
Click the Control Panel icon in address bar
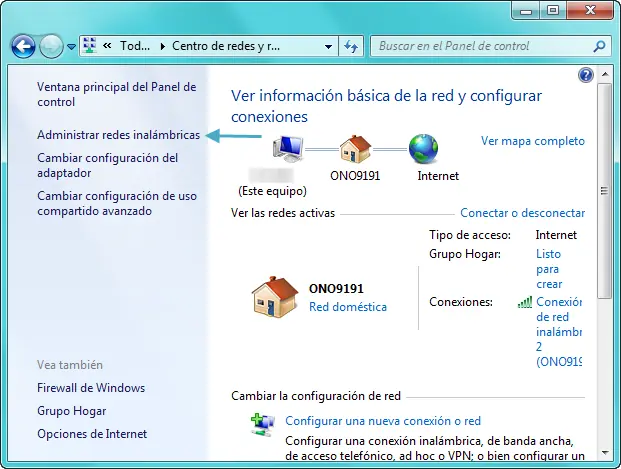90,46
